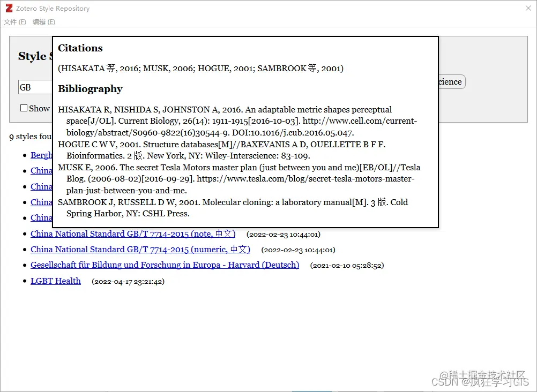Click the HOGUE C W V bibliography entry
This screenshot has height=392, width=537.
click(x=221, y=150)
